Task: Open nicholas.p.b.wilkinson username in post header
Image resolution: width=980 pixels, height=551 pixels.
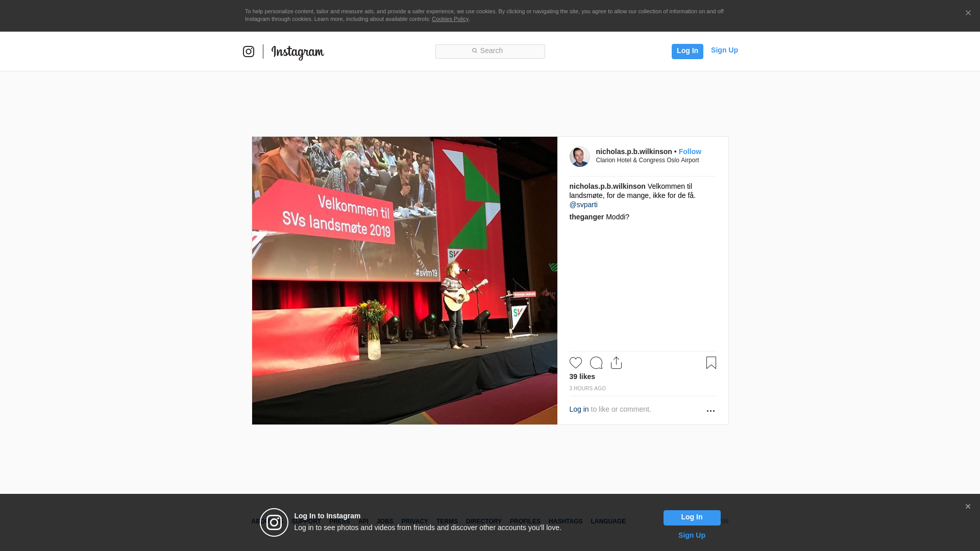Action: (633, 152)
